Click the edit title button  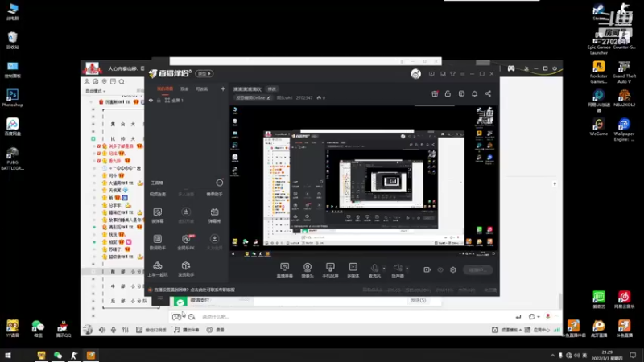[272, 89]
